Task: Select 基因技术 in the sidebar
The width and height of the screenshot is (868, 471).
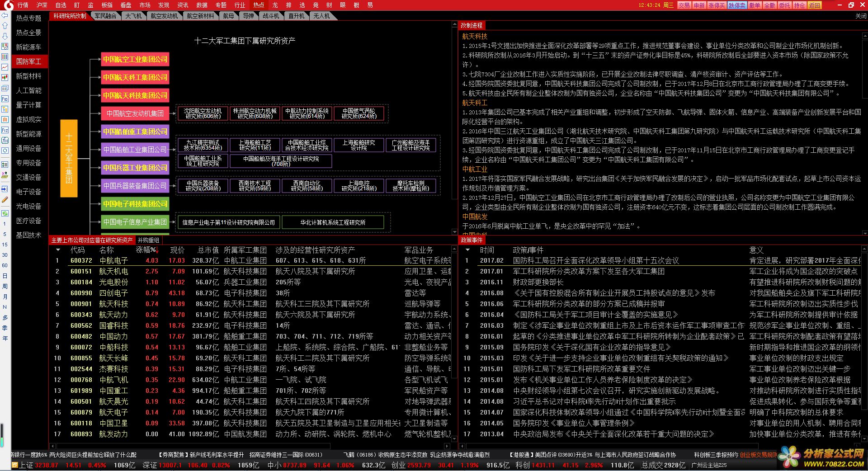Action: click(28, 235)
